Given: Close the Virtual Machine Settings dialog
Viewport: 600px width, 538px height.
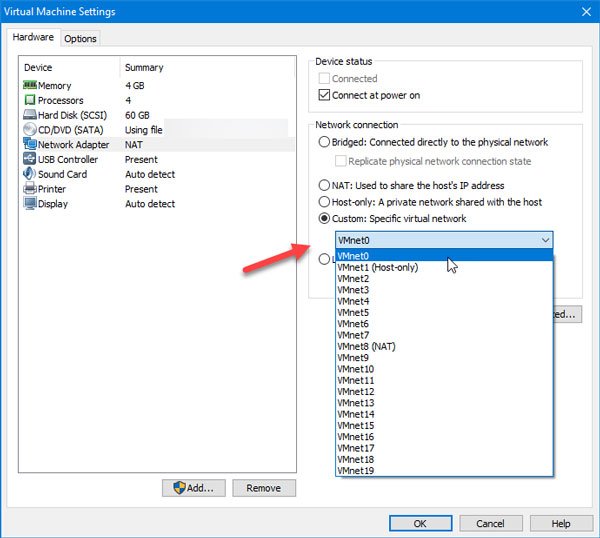Looking at the screenshot, I should pos(586,11).
